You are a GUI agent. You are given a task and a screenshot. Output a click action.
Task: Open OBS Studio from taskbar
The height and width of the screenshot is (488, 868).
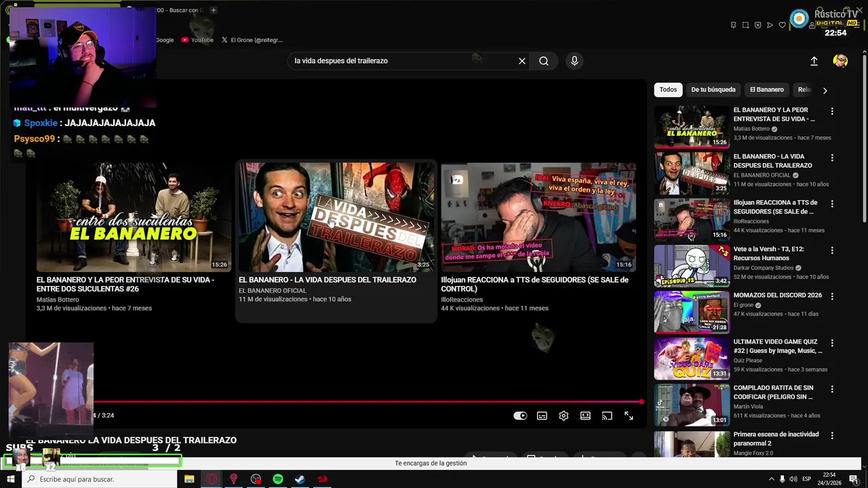pyautogui.click(x=256, y=479)
